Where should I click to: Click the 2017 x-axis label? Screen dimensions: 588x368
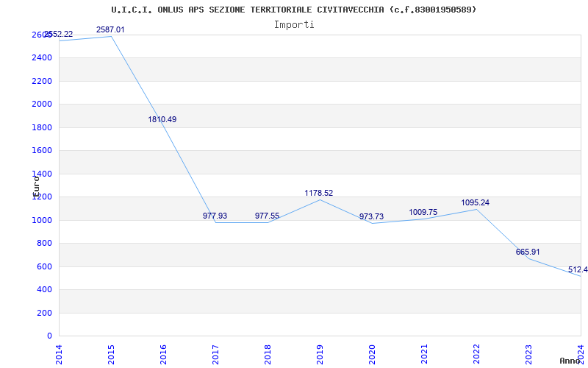(x=215, y=354)
